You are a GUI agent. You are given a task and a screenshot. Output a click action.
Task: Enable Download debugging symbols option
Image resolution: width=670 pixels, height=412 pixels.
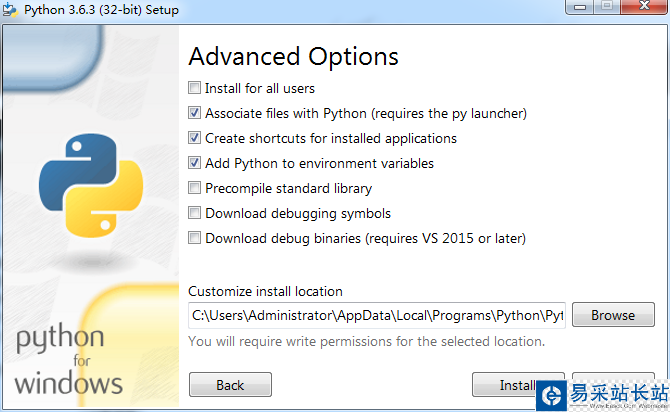195,213
